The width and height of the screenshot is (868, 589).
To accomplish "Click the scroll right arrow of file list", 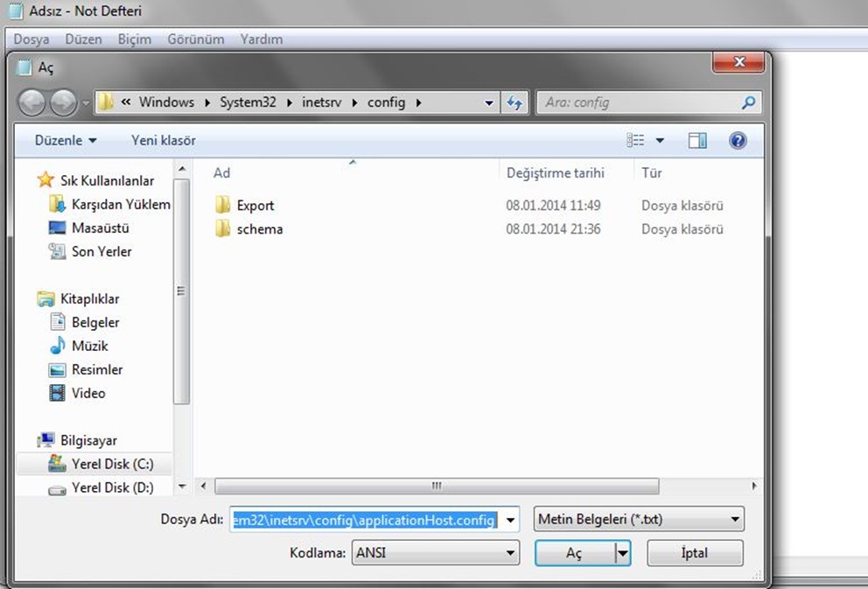I will (x=754, y=486).
